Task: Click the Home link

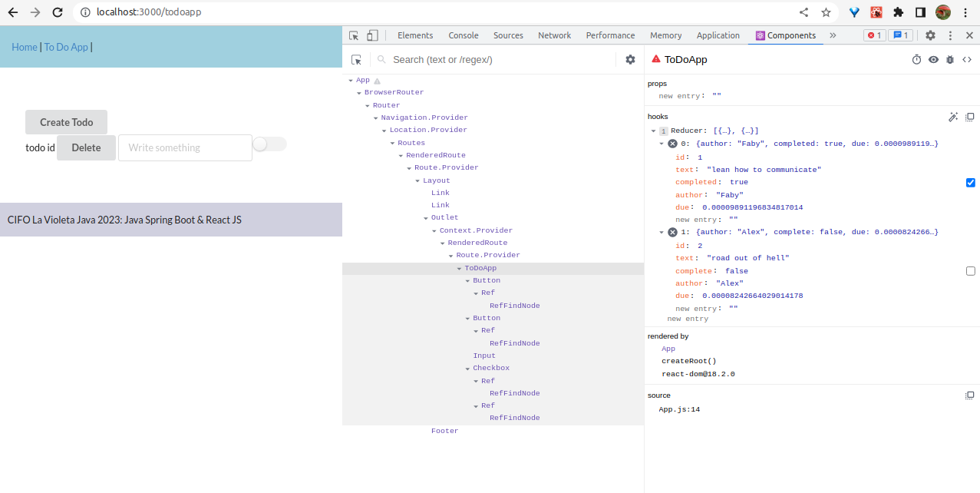Action: pyautogui.click(x=25, y=47)
